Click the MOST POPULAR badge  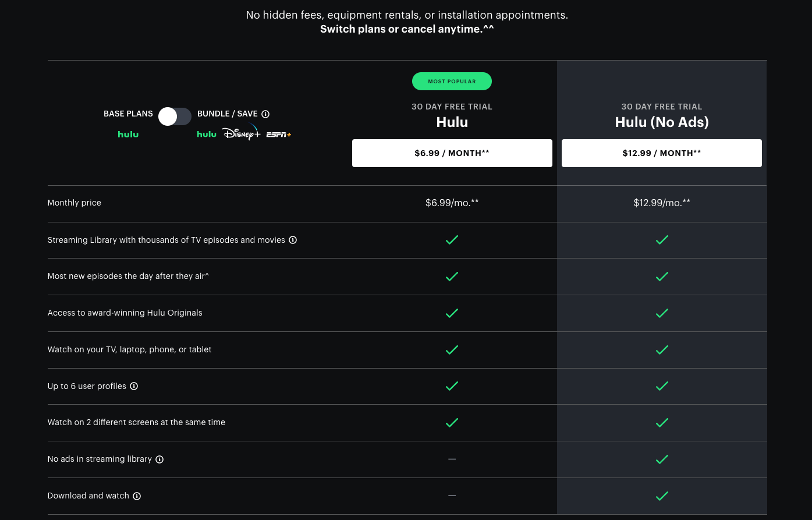(452, 81)
